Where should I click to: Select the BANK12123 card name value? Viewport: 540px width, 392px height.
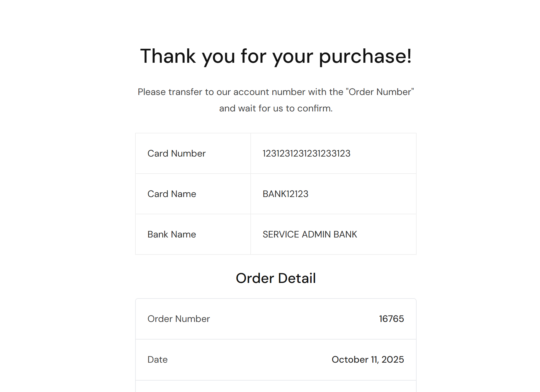click(285, 194)
